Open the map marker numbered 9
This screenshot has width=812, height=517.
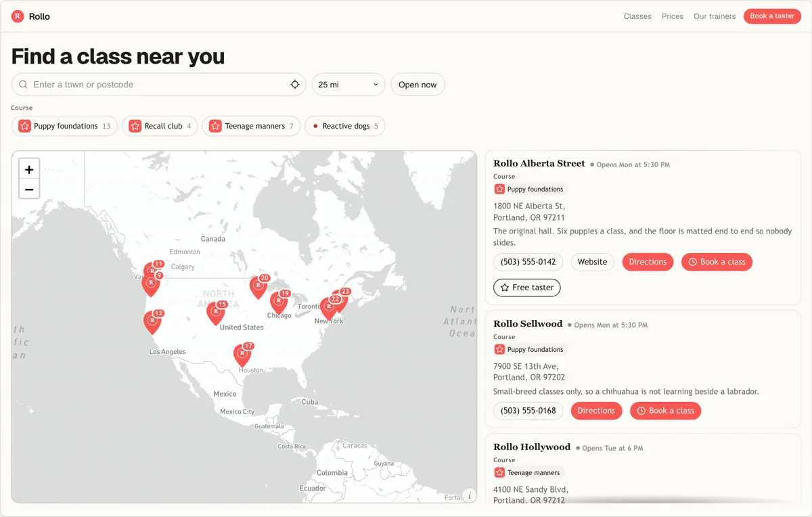(x=151, y=283)
